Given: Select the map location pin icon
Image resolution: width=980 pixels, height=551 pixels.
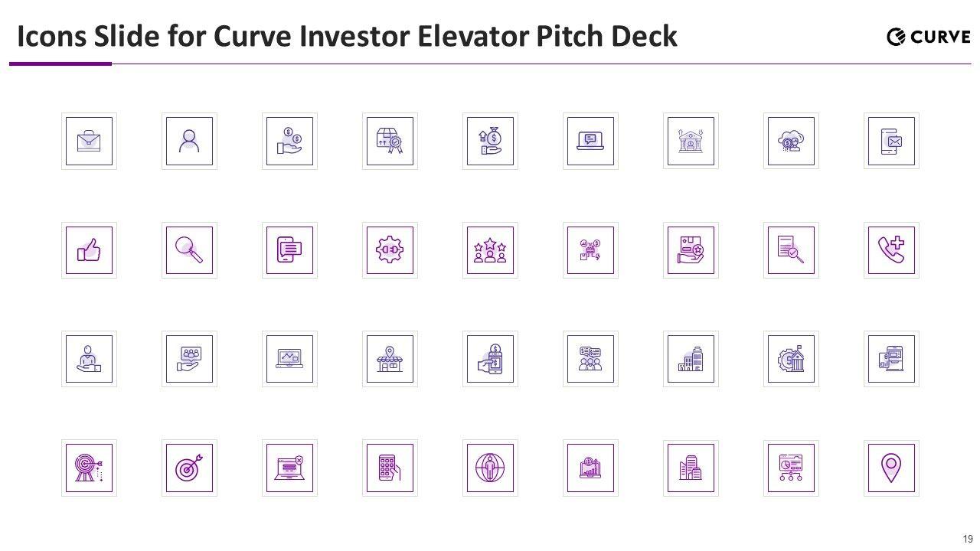Looking at the screenshot, I should (891, 468).
